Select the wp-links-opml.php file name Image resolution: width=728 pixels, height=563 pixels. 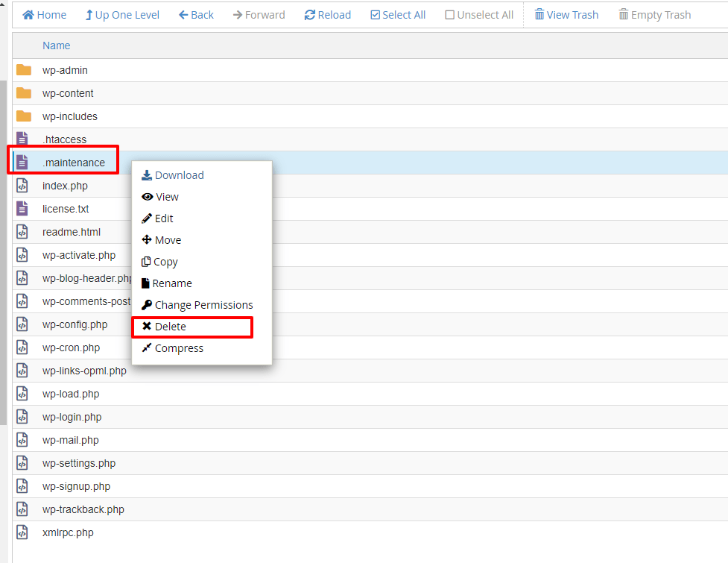coord(84,371)
